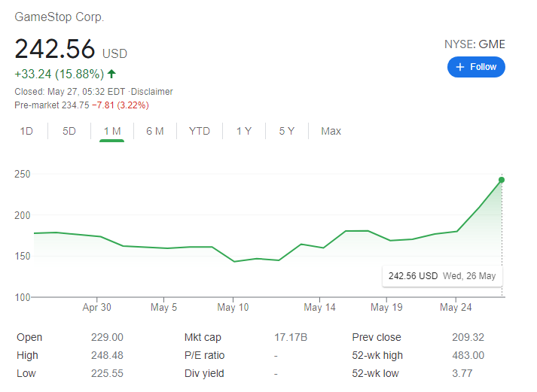This screenshot has height=392, width=537.
Task: Click the Low value 225.55
Action: pos(107,373)
